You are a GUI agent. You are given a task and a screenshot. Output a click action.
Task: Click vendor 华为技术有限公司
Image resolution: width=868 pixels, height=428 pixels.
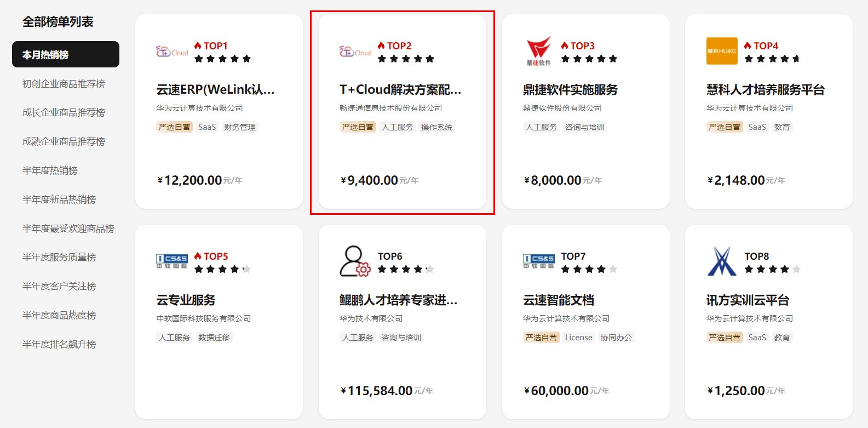pyautogui.click(x=371, y=318)
